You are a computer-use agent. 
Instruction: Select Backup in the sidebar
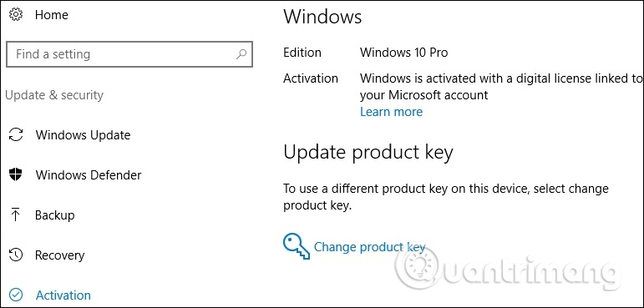pos(54,215)
